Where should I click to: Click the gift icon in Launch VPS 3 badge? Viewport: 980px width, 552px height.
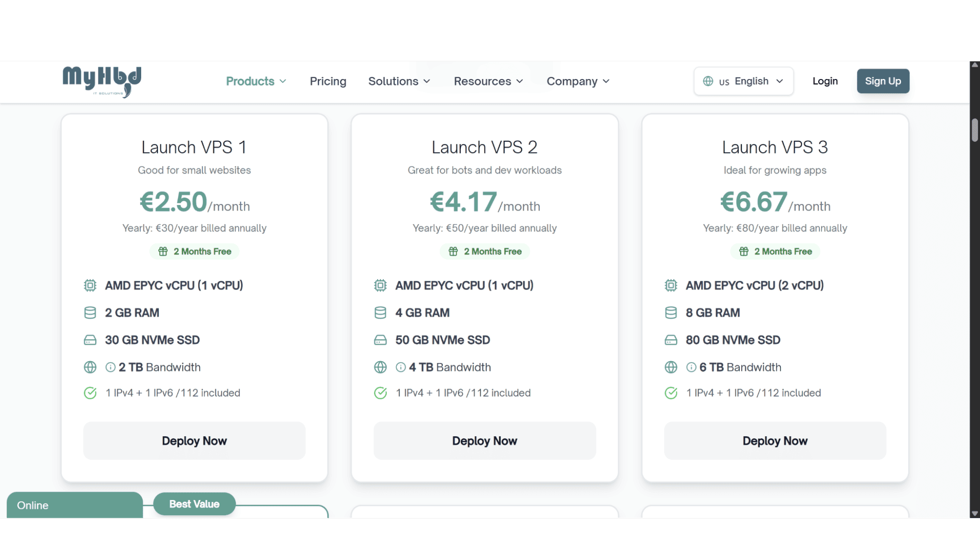(744, 252)
